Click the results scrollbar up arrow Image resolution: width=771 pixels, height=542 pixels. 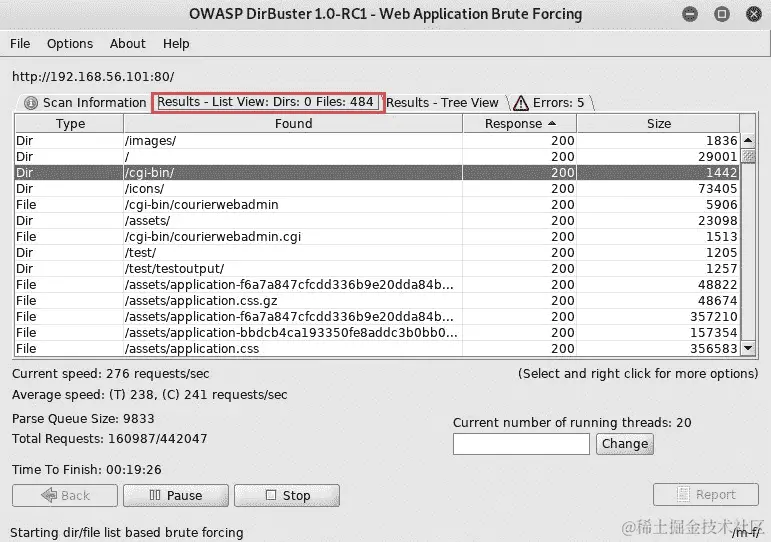click(x=748, y=141)
